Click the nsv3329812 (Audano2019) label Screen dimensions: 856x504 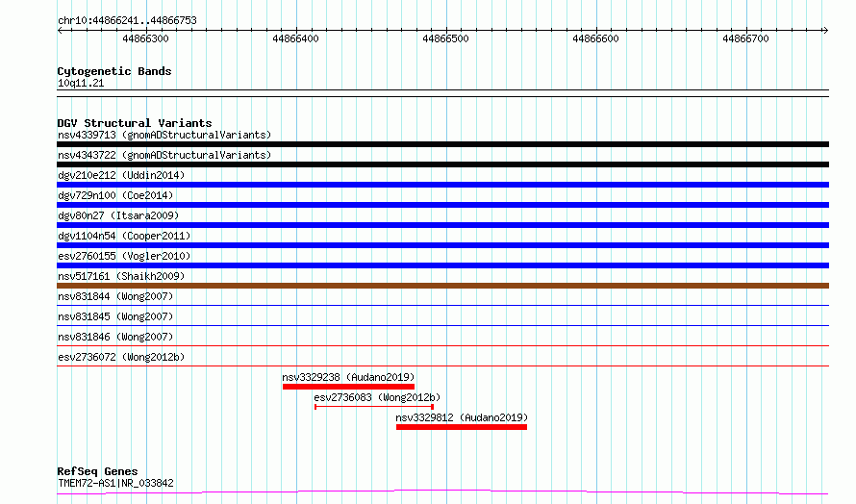462,417
